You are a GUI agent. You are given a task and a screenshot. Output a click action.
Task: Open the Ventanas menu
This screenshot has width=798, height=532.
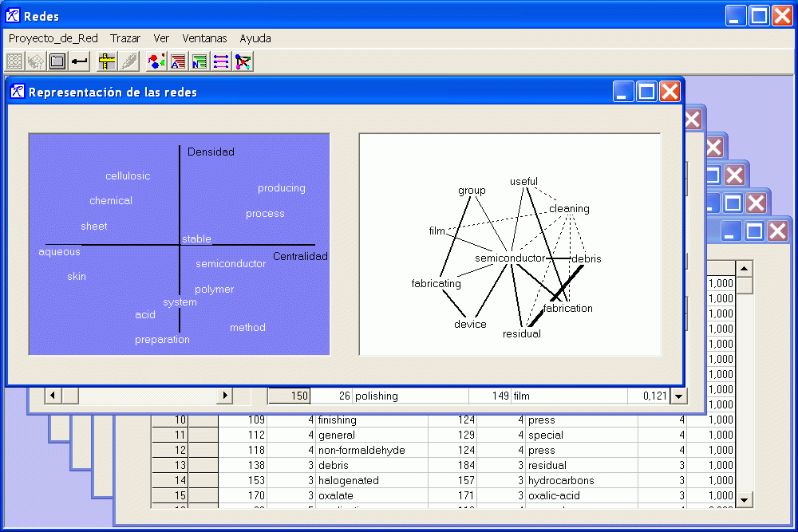click(x=204, y=38)
